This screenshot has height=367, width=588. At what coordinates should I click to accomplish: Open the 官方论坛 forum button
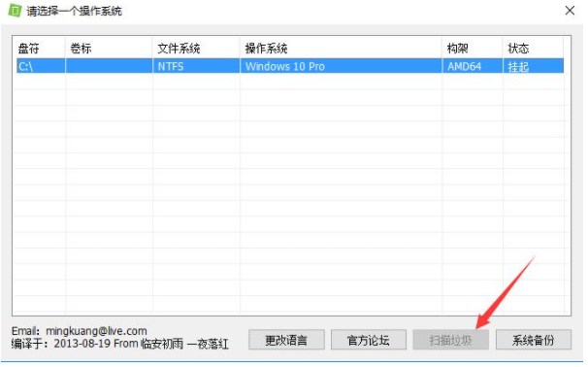pos(369,340)
